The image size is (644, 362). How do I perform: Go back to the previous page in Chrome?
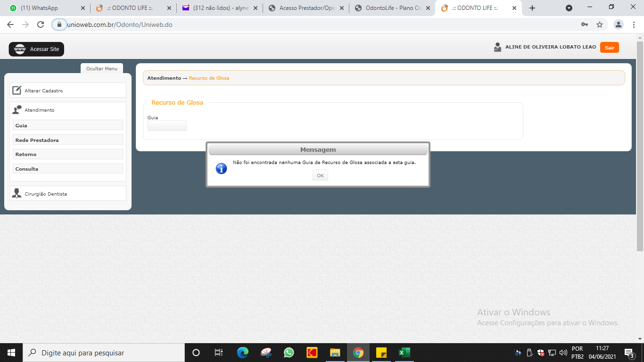(10, 25)
